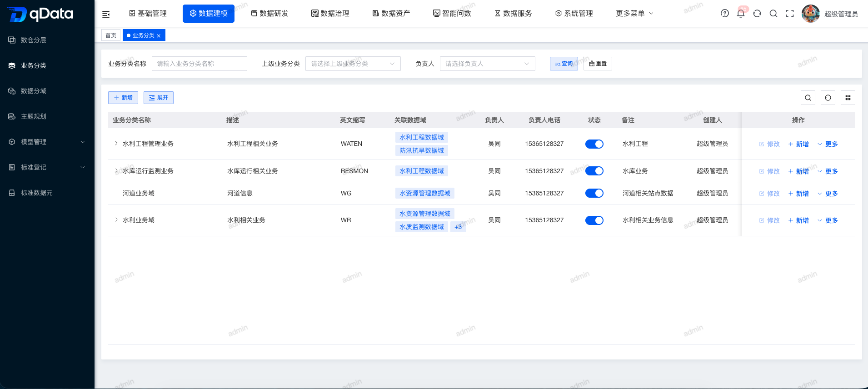Image resolution: width=868 pixels, height=389 pixels.
Task: Click row 新增 for 水库运行监测业务
Action: [798, 171]
